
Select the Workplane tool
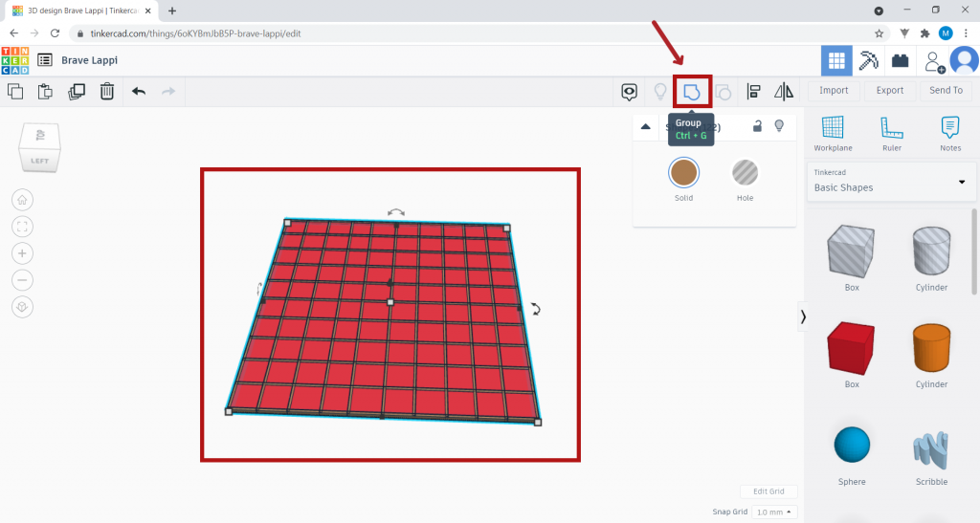coord(833,134)
